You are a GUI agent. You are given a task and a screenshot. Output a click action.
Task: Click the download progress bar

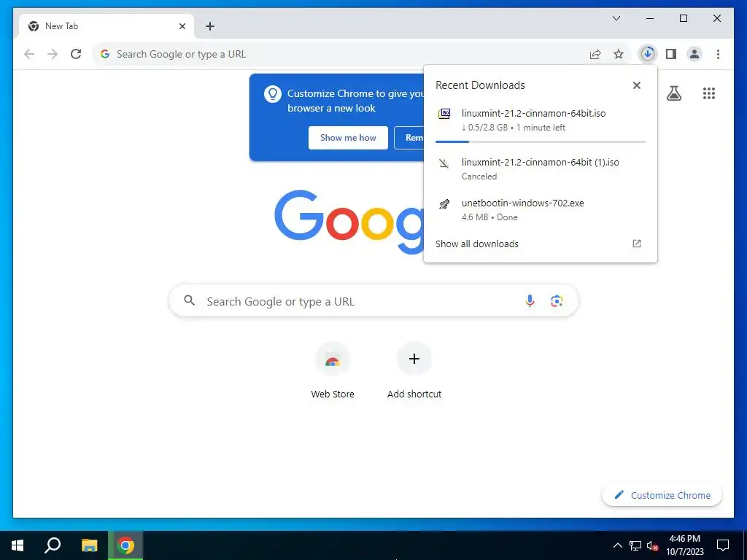(x=541, y=141)
